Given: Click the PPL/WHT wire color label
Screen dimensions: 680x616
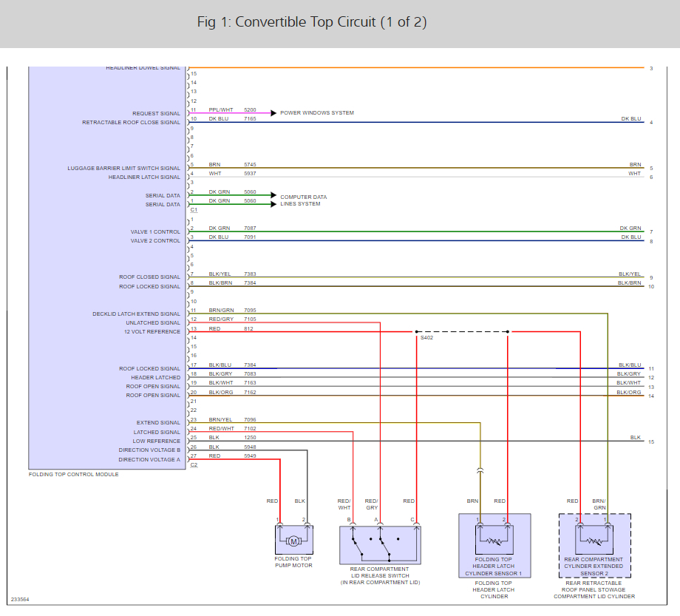Looking at the screenshot, I should click(221, 110).
